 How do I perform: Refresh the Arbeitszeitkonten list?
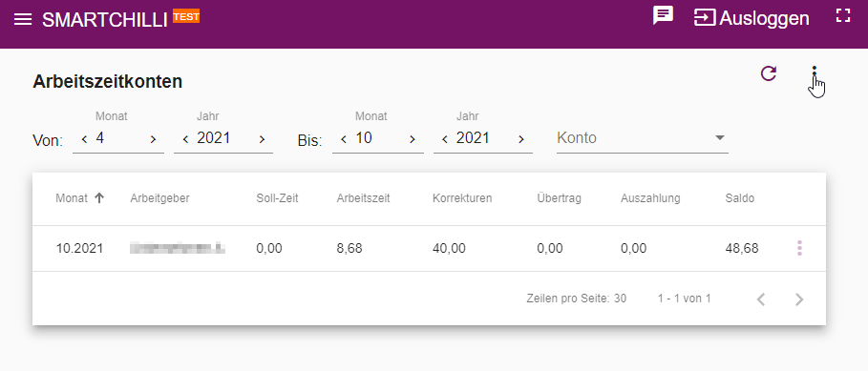pos(769,73)
